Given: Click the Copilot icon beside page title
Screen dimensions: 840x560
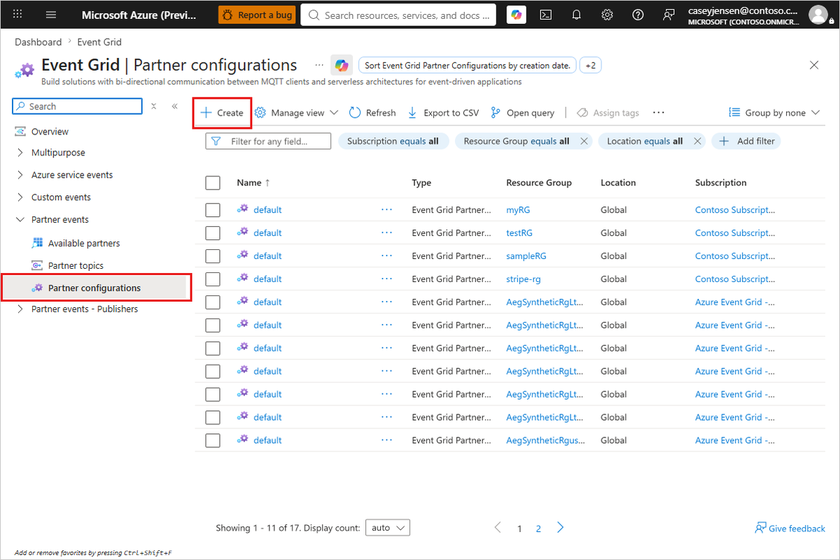Looking at the screenshot, I should tap(342, 65).
